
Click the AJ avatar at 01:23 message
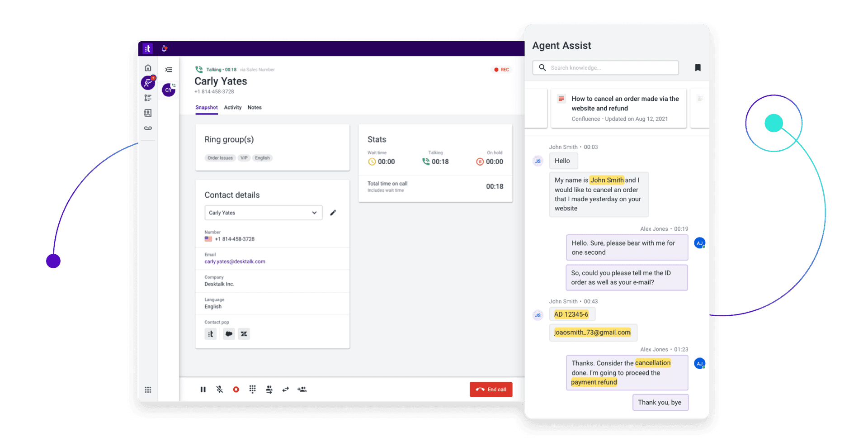click(700, 364)
